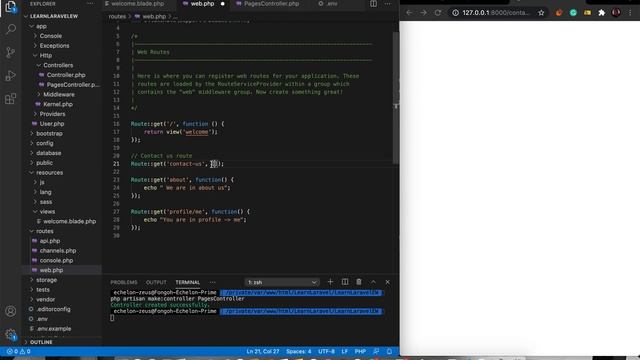Image resolution: width=640 pixels, height=360 pixels.
Task: Open the Search view in activity bar
Action: coord(11,29)
